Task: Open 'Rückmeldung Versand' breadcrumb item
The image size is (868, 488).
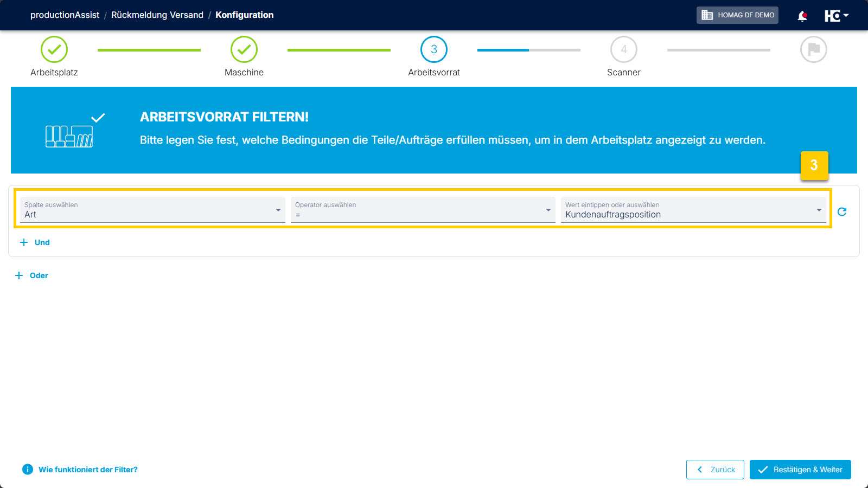Action: [x=157, y=15]
